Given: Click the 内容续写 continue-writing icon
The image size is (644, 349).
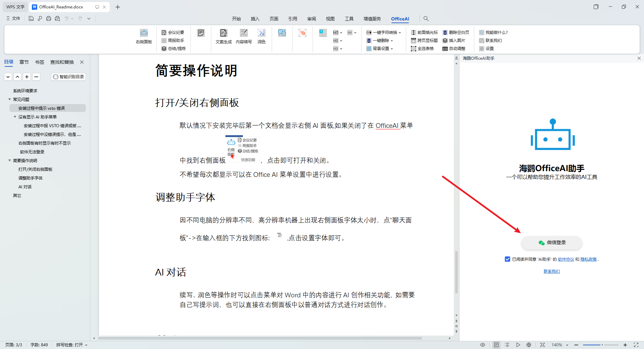Looking at the screenshot, I should coord(244,33).
